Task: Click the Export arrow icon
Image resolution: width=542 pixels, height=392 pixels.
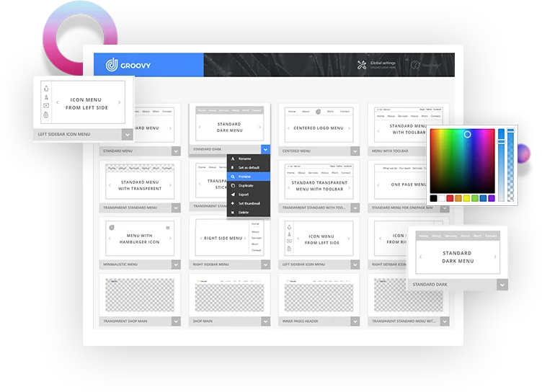Action: [x=233, y=195]
